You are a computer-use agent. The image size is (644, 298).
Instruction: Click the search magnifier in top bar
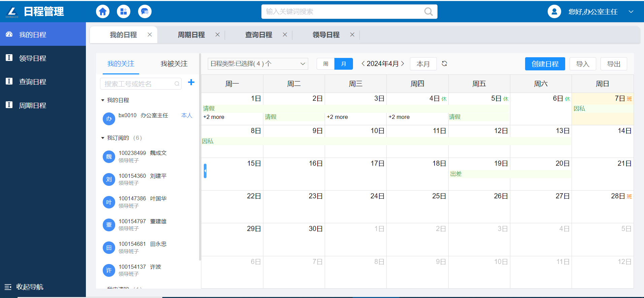428,11
